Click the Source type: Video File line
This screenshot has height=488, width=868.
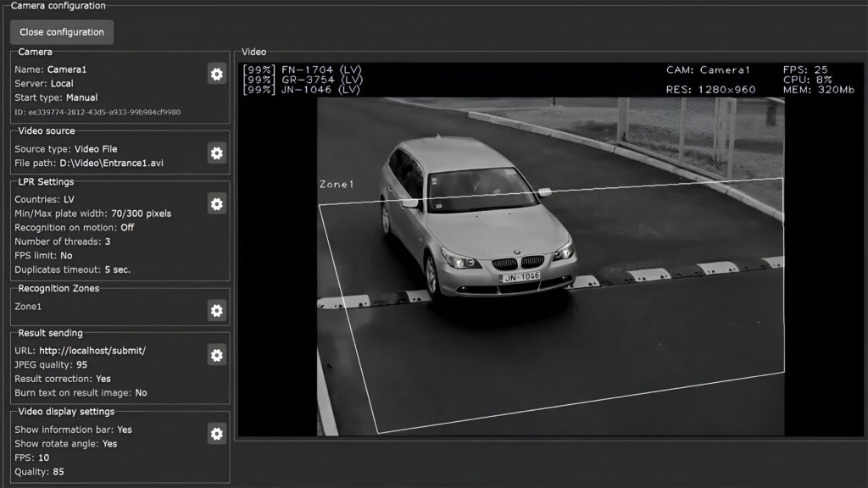[x=66, y=149]
